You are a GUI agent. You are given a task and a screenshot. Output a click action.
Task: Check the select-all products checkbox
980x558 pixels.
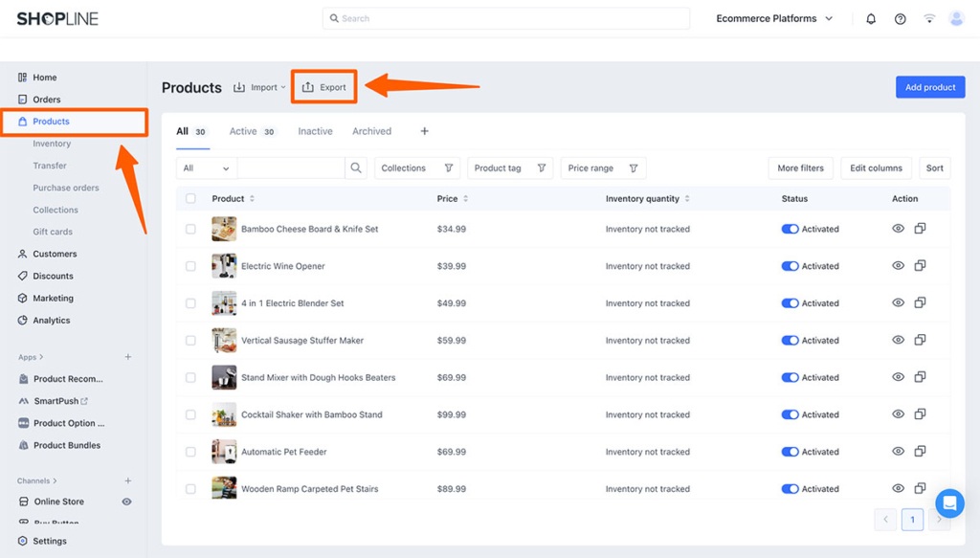pos(190,198)
